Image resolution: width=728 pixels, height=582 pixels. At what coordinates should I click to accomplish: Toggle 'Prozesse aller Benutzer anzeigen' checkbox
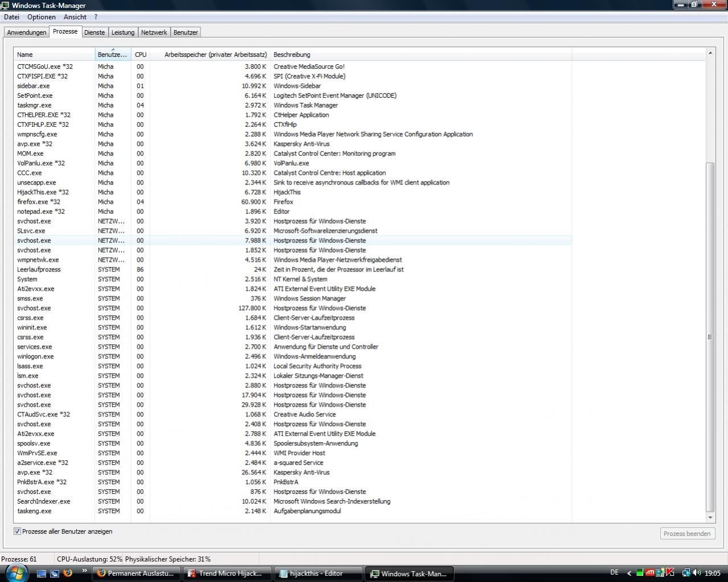click(x=17, y=531)
